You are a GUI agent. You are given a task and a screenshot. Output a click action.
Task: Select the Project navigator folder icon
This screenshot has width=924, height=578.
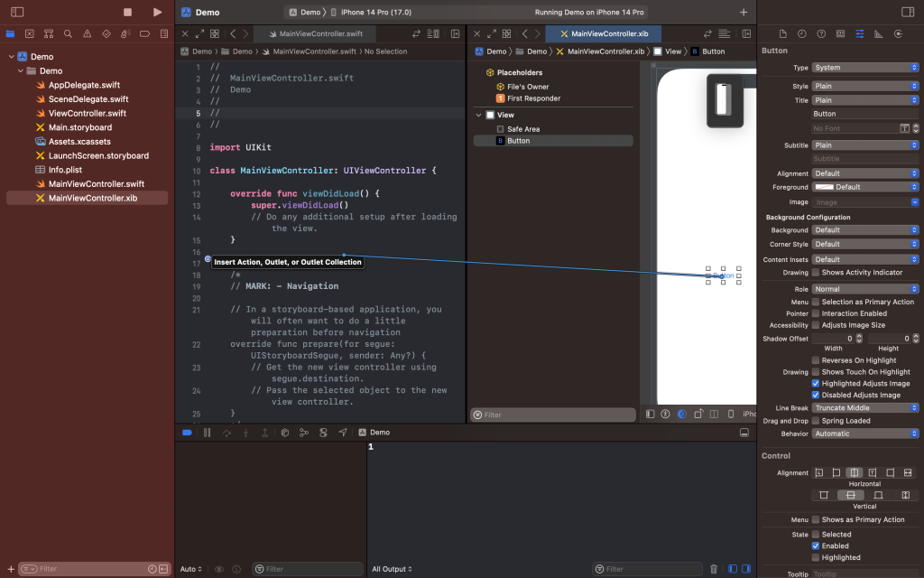point(10,33)
